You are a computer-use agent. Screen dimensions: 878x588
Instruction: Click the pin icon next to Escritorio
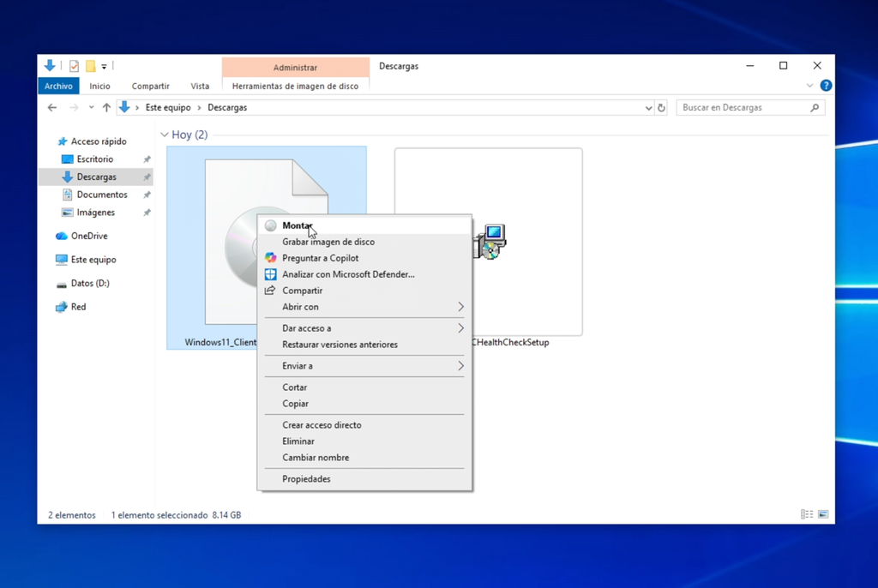tap(147, 159)
